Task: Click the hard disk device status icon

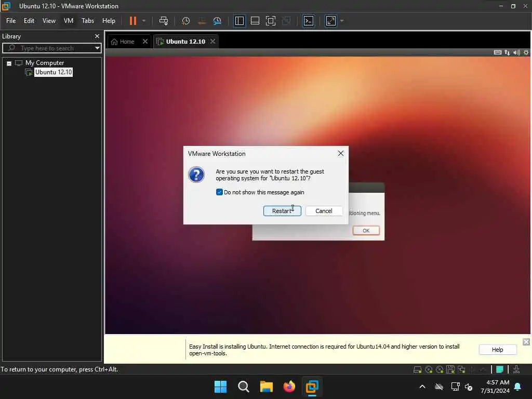Action: [x=418, y=369]
